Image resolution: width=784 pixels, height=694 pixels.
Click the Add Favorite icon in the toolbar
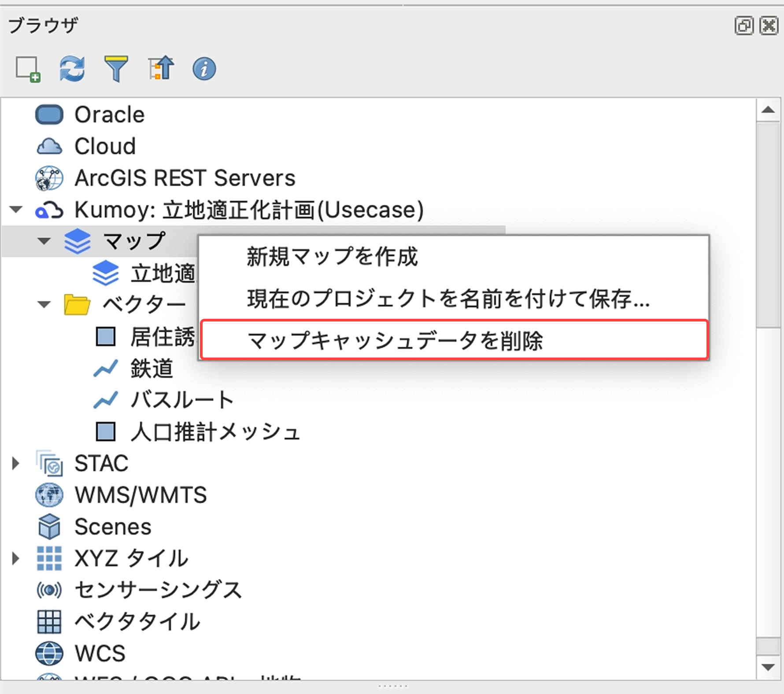tap(27, 68)
